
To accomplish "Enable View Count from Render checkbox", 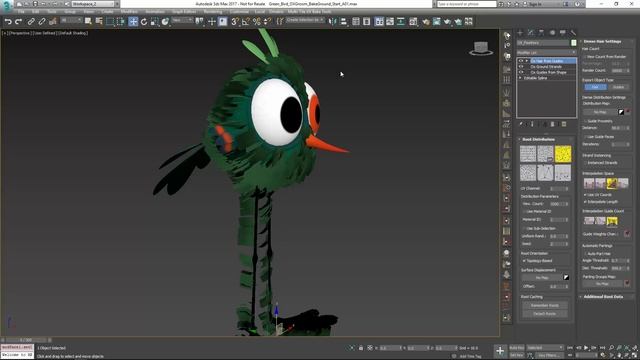I will click(584, 56).
